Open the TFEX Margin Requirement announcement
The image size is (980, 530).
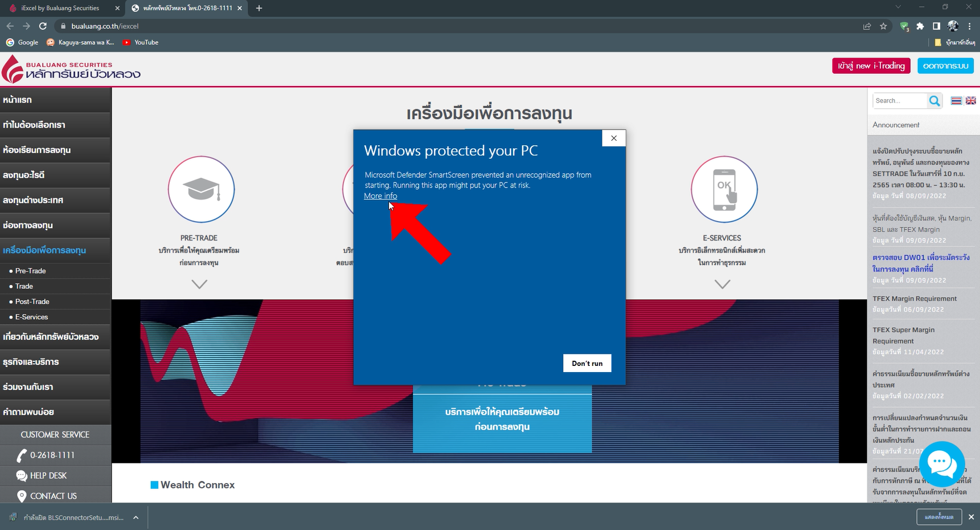pos(915,299)
